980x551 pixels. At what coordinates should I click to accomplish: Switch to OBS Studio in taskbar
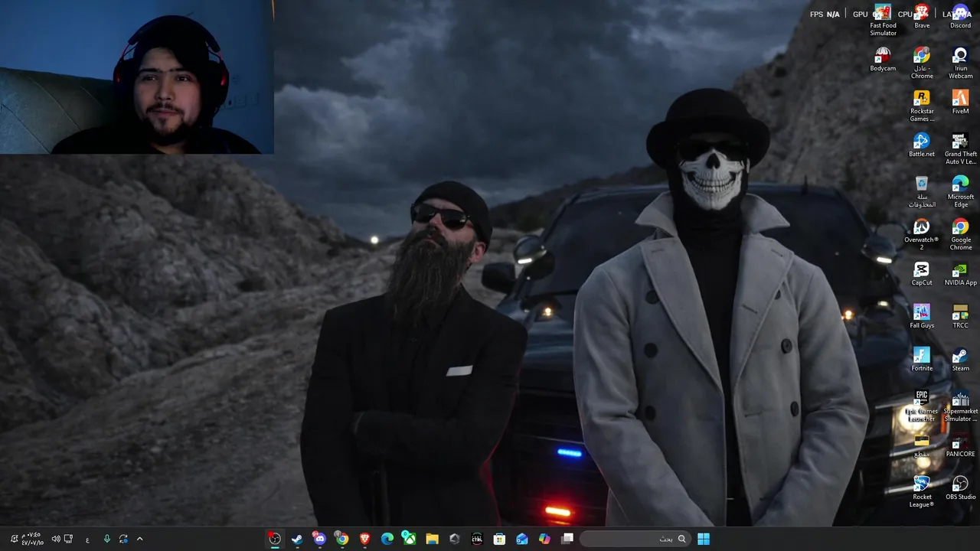point(274,539)
